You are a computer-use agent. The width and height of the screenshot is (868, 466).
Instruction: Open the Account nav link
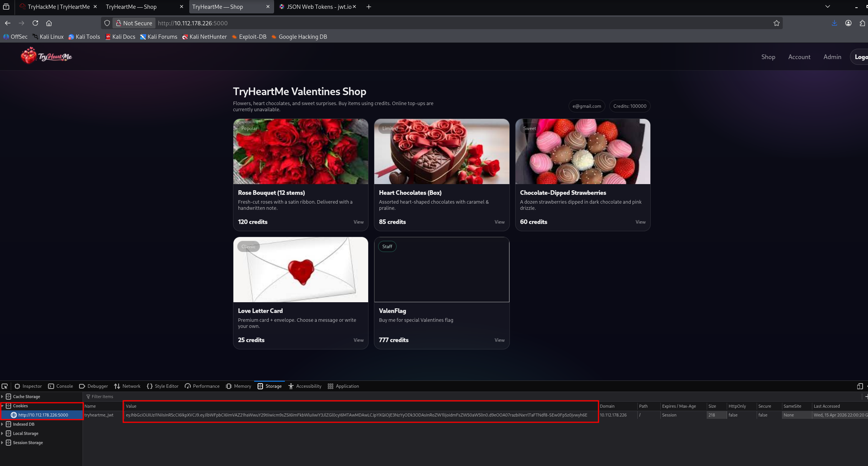(x=799, y=57)
